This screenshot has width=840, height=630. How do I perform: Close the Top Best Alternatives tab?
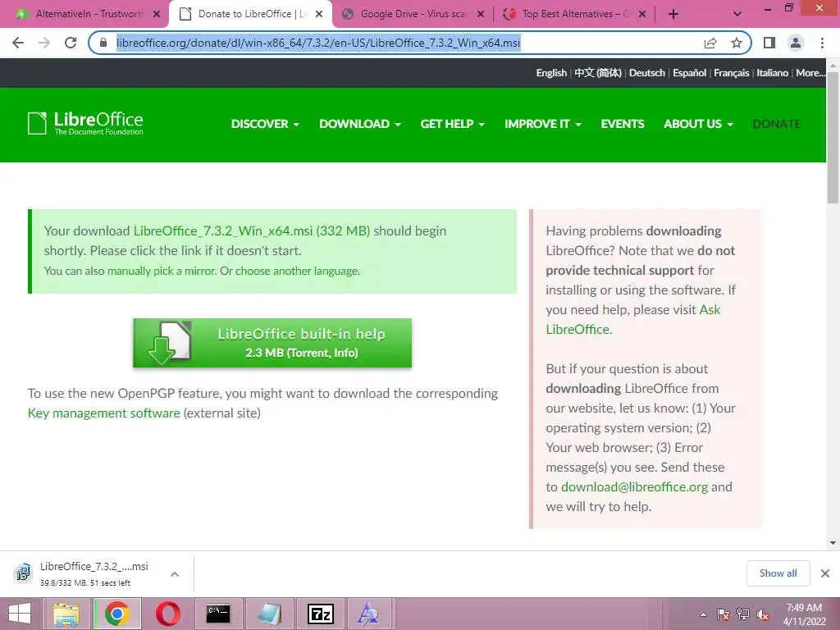(642, 14)
